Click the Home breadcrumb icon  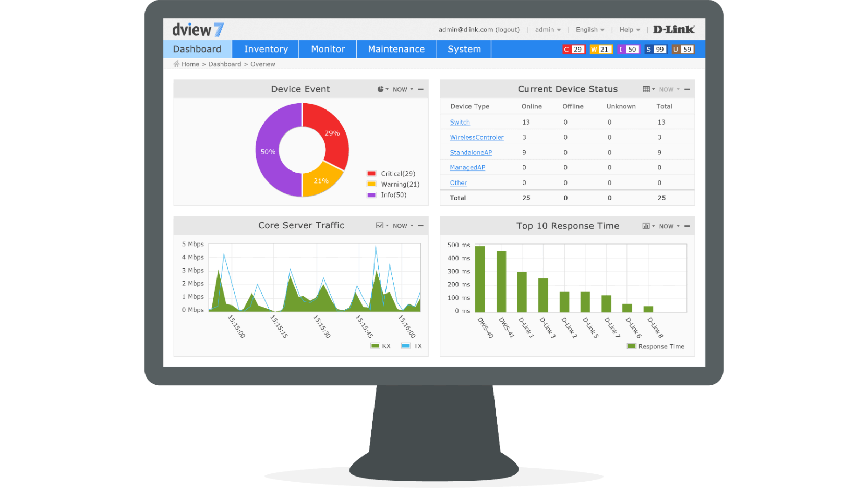[x=176, y=64]
